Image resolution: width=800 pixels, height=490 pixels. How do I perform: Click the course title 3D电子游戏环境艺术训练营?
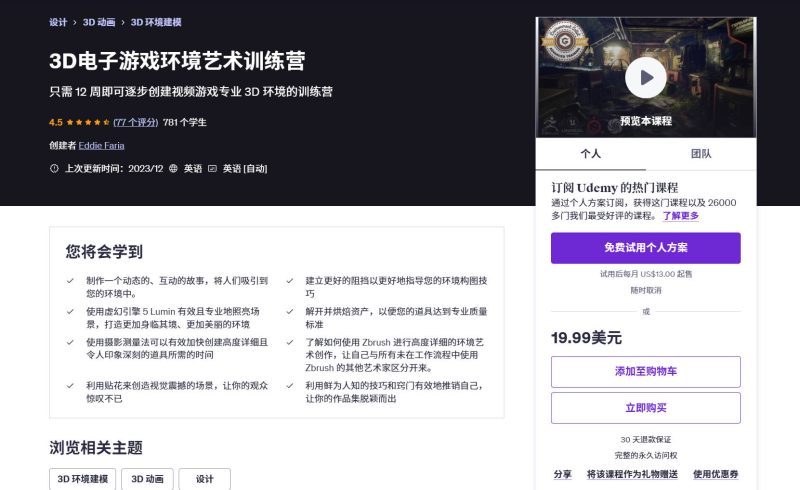click(x=177, y=61)
